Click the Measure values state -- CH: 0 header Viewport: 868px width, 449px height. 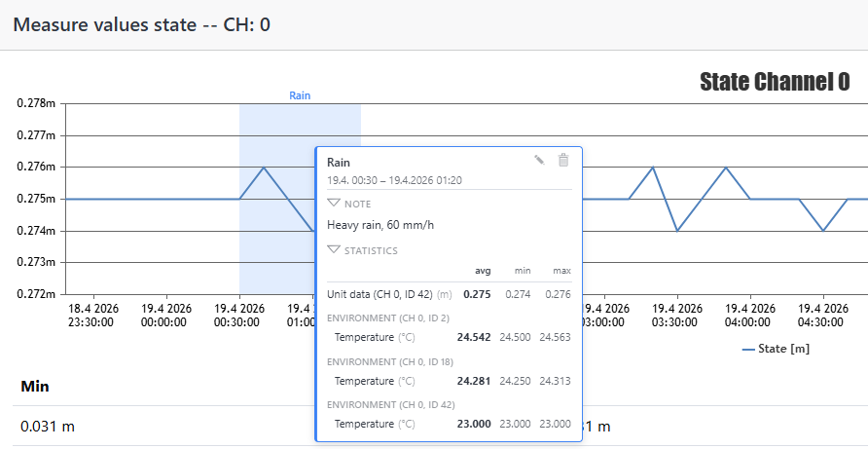(142, 24)
